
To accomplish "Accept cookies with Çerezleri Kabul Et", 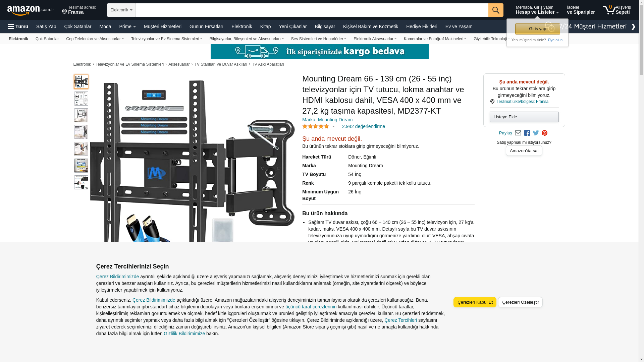I will tap(475, 302).
